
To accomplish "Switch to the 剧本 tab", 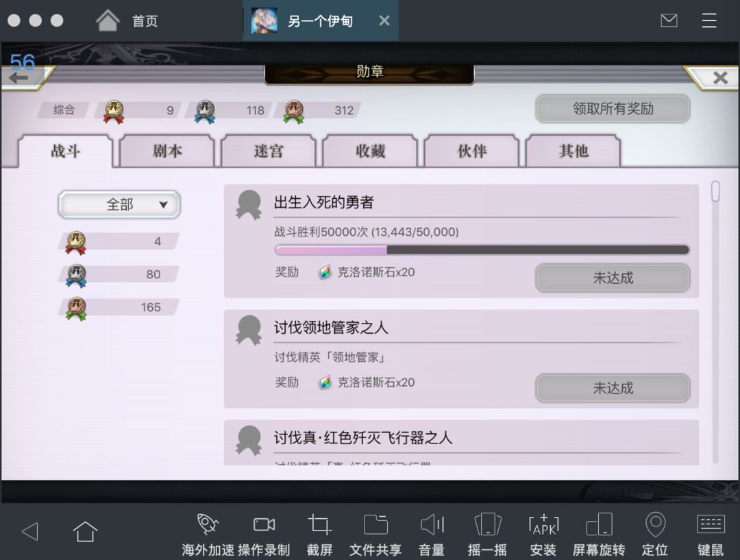I will click(x=167, y=151).
